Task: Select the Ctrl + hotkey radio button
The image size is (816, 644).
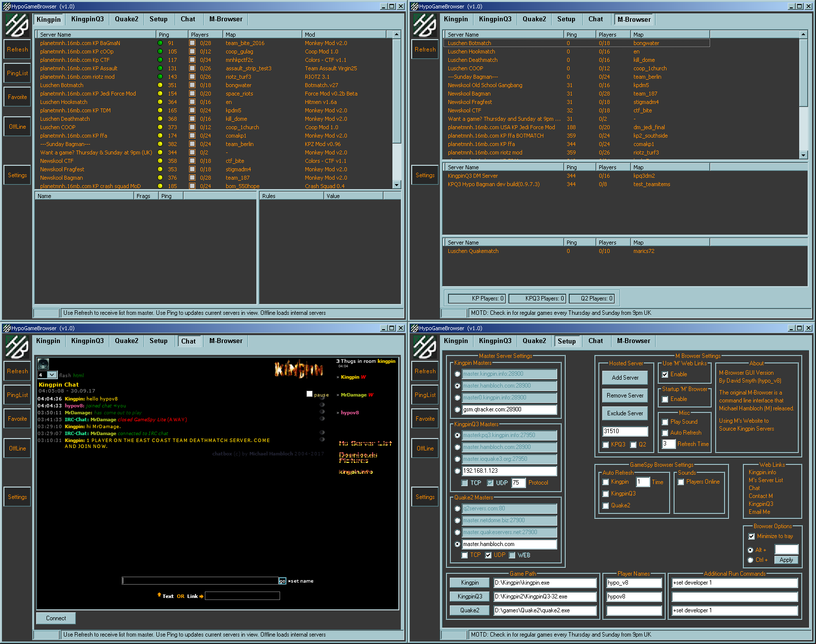Action: (x=751, y=560)
